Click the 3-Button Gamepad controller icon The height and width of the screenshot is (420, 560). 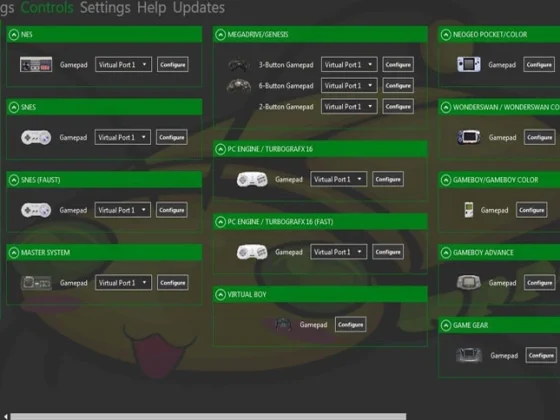pos(239,65)
